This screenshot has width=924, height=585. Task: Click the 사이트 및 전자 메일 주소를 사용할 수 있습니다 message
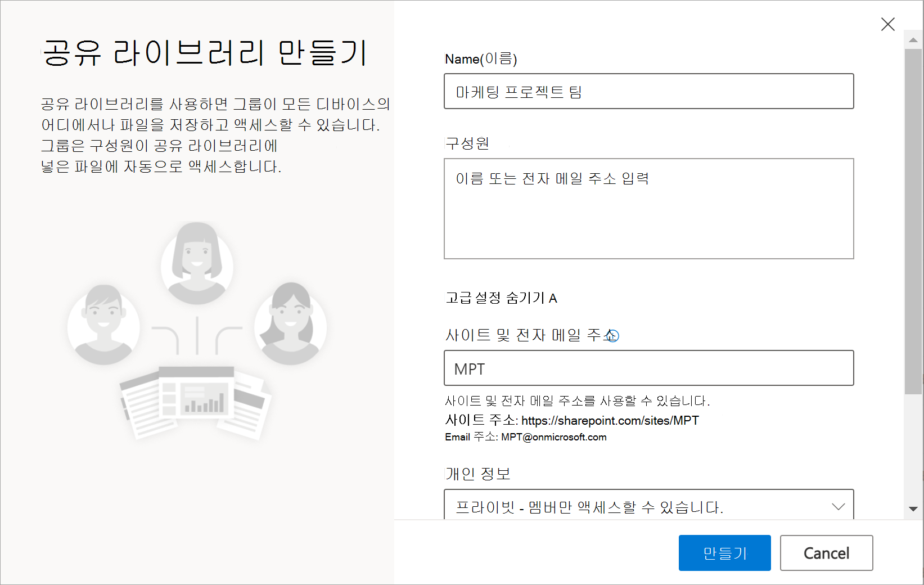(577, 401)
